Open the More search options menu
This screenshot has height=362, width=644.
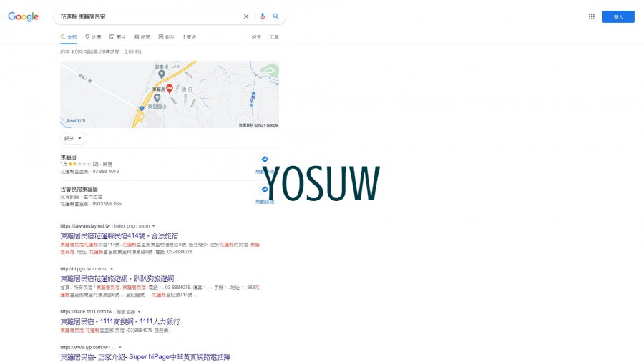coord(190,37)
